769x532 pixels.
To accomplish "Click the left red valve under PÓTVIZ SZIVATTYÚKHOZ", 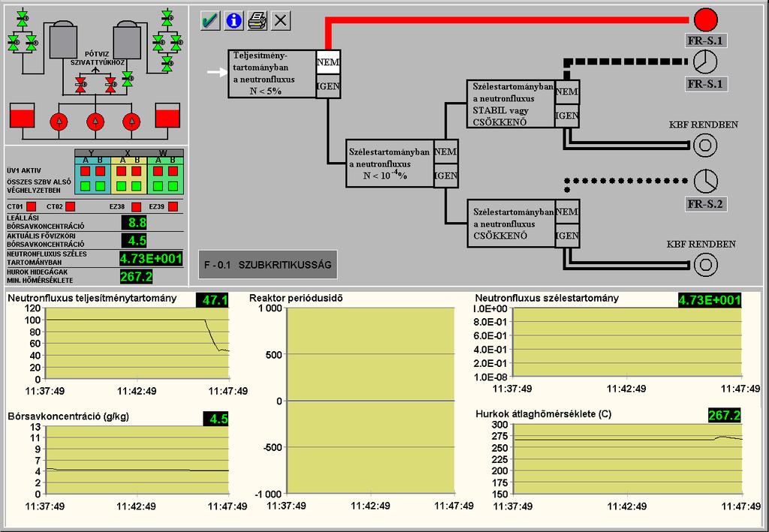I will pos(81,85).
